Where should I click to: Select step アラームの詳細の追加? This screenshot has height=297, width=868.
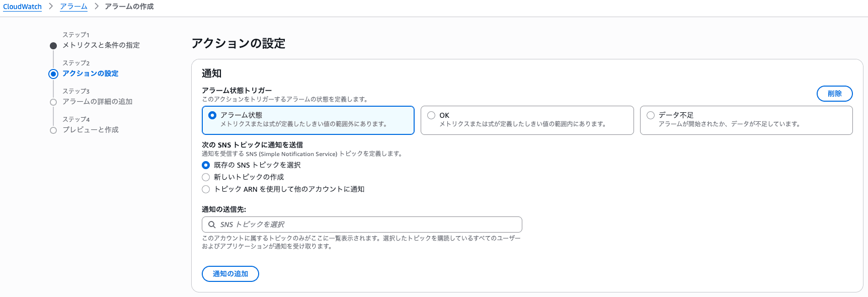[98, 102]
